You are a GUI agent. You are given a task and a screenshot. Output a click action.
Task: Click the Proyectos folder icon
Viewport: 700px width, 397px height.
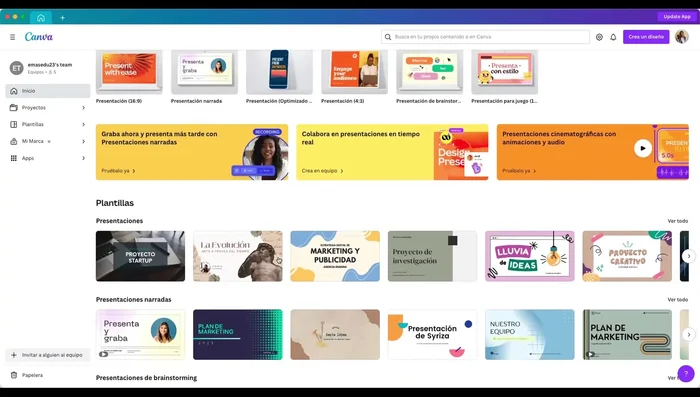tap(14, 108)
